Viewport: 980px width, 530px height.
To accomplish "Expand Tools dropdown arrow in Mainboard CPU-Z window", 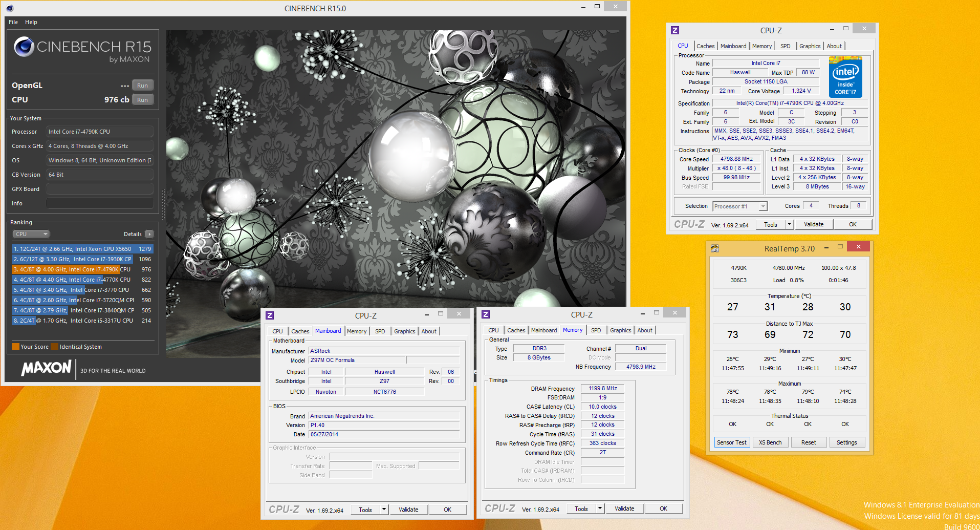I will pos(384,510).
